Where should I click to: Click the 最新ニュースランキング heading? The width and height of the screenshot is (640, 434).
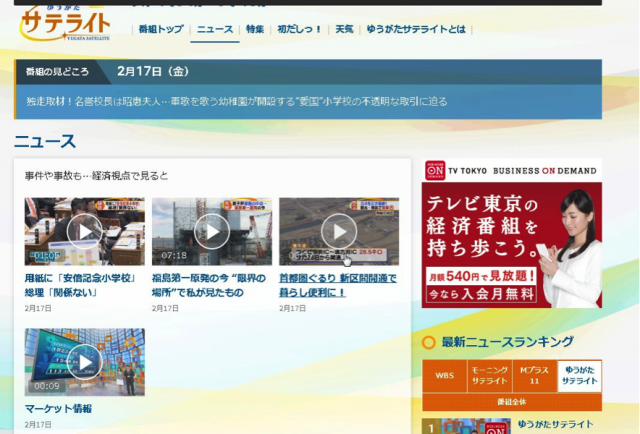click(508, 342)
